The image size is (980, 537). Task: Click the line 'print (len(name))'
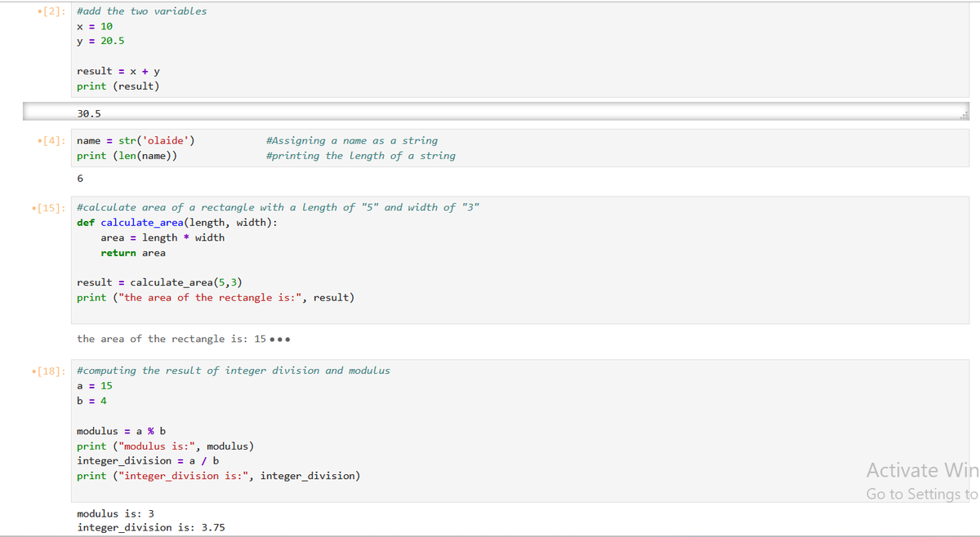(127, 156)
